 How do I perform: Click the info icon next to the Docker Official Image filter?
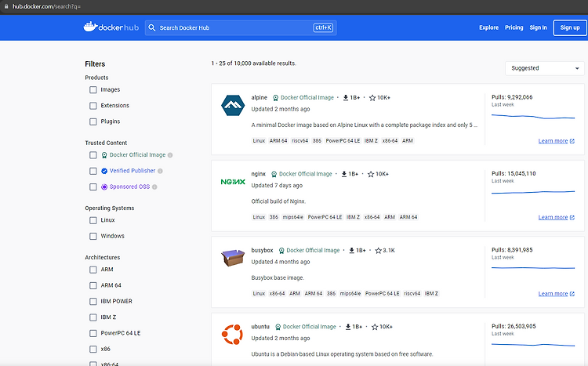coord(170,155)
